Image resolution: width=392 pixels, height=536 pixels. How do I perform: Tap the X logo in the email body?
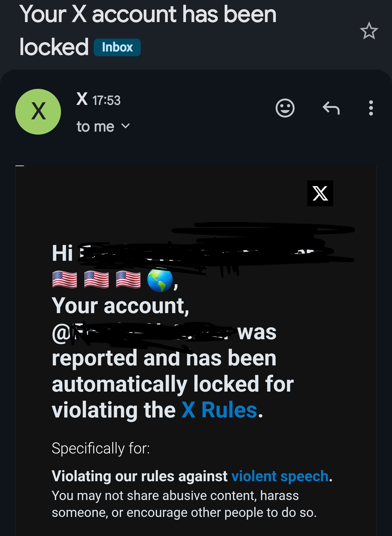[x=320, y=193]
